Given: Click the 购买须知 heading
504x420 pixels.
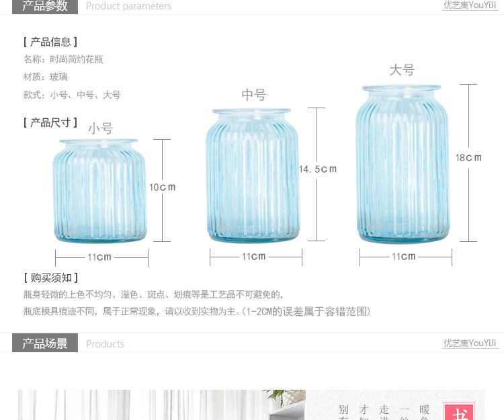Looking at the screenshot, I should coord(51,278).
